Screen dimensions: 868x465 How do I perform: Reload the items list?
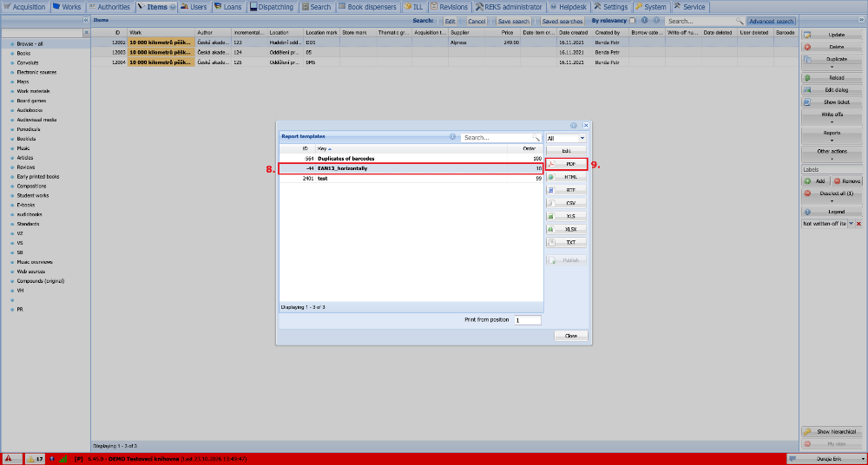832,78
